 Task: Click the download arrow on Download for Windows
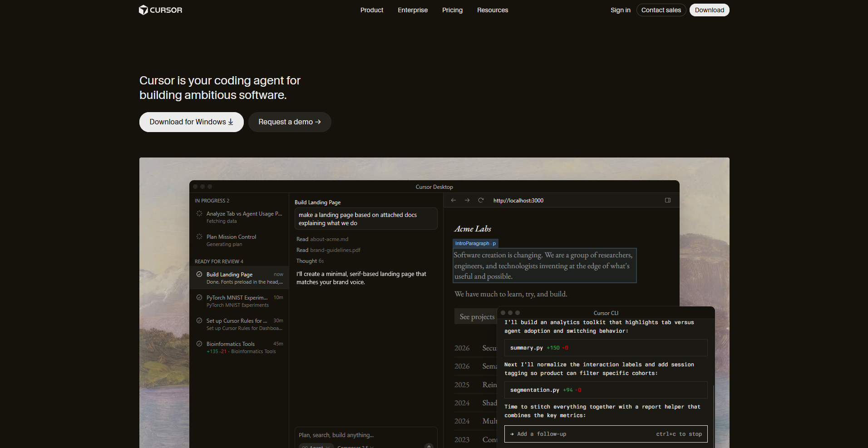point(231,122)
